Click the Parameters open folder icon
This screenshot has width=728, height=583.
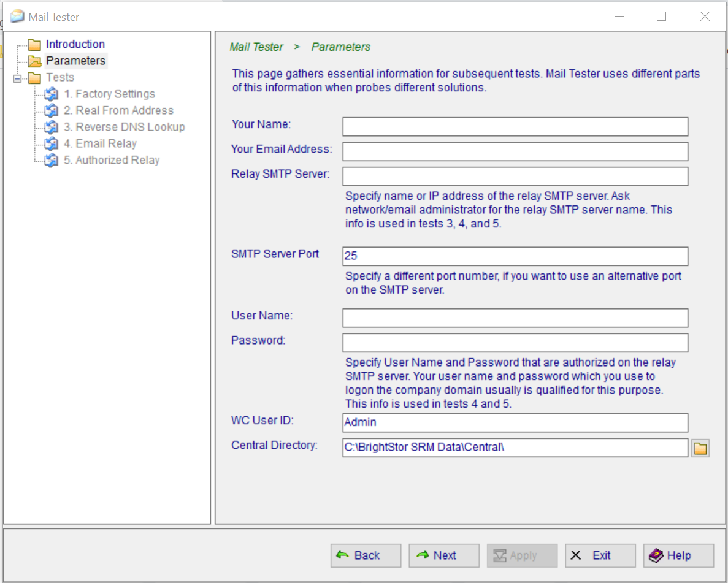pos(35,61)
